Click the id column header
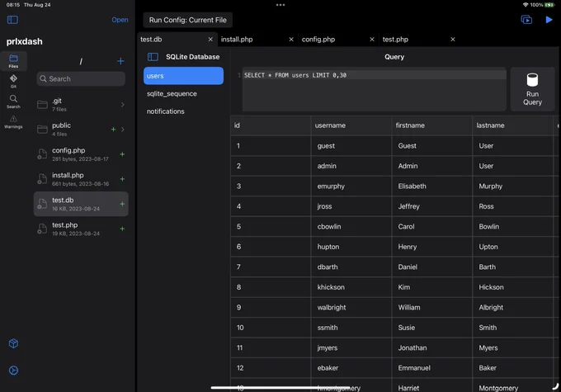The height and width of the screenshot is (392, 561). coord(271,125)
